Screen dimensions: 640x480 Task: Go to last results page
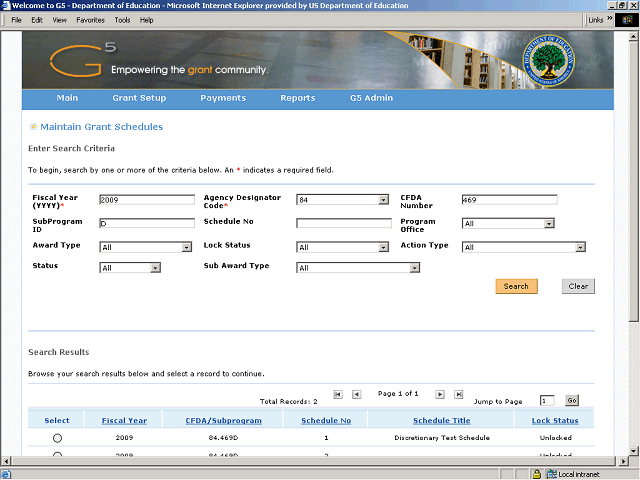coord(459,394)
